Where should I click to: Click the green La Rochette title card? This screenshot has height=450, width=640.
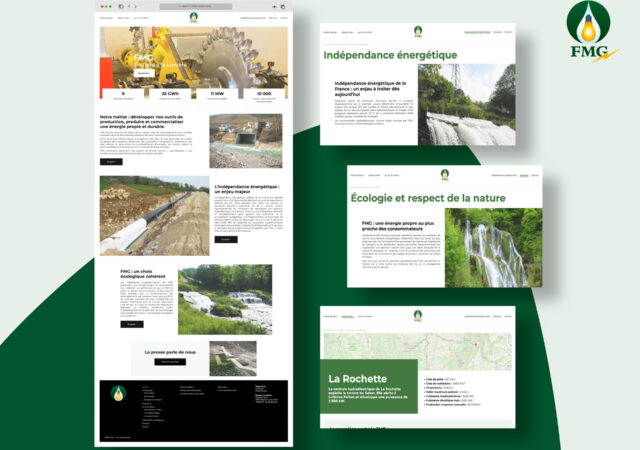pos(369,386)
